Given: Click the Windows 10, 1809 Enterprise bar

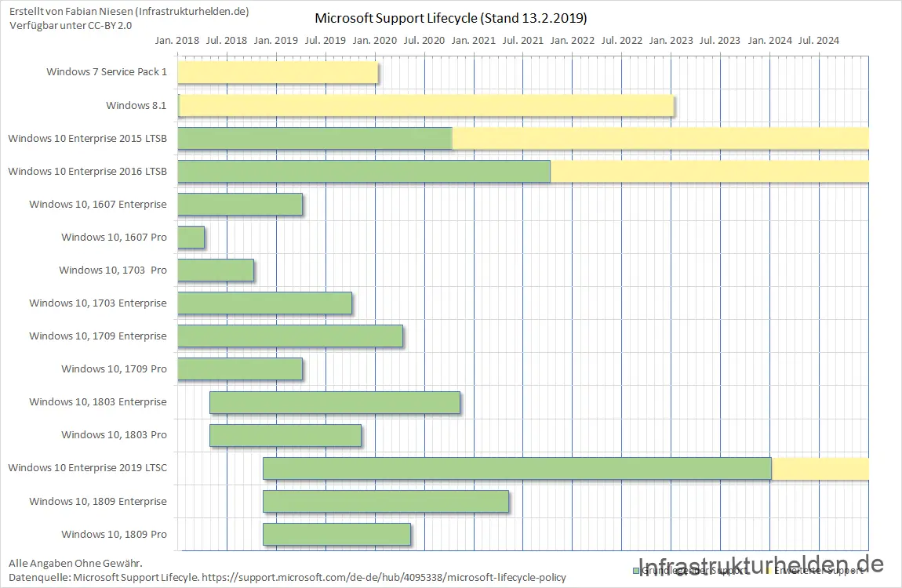Looking at the screenshot, I should click(386, 502).
